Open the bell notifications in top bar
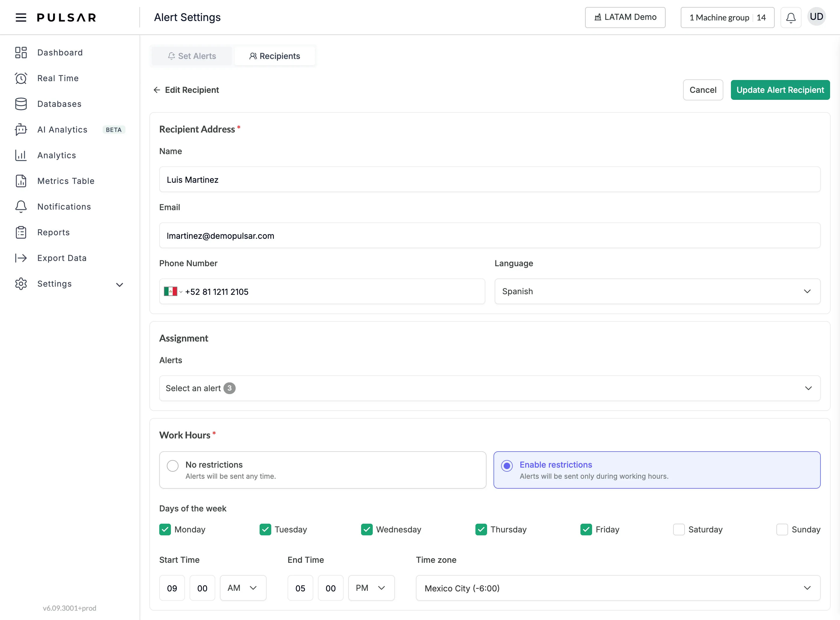This screenshot has width=840, height=620. pyautogui.click(x=791, y=17)
